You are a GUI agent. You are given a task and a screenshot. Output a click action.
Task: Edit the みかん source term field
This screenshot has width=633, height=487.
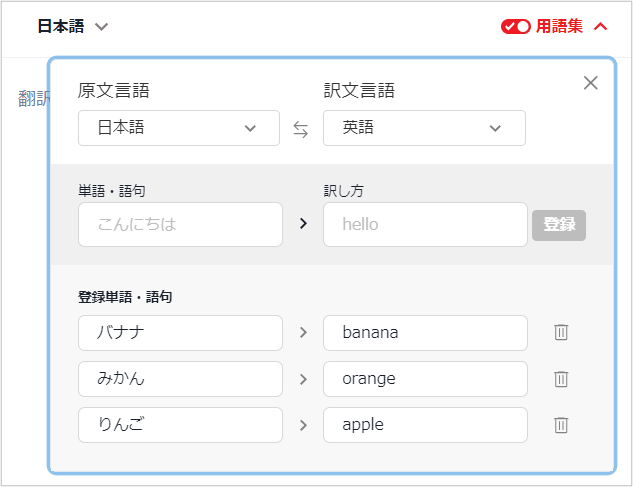coord(180,379)
